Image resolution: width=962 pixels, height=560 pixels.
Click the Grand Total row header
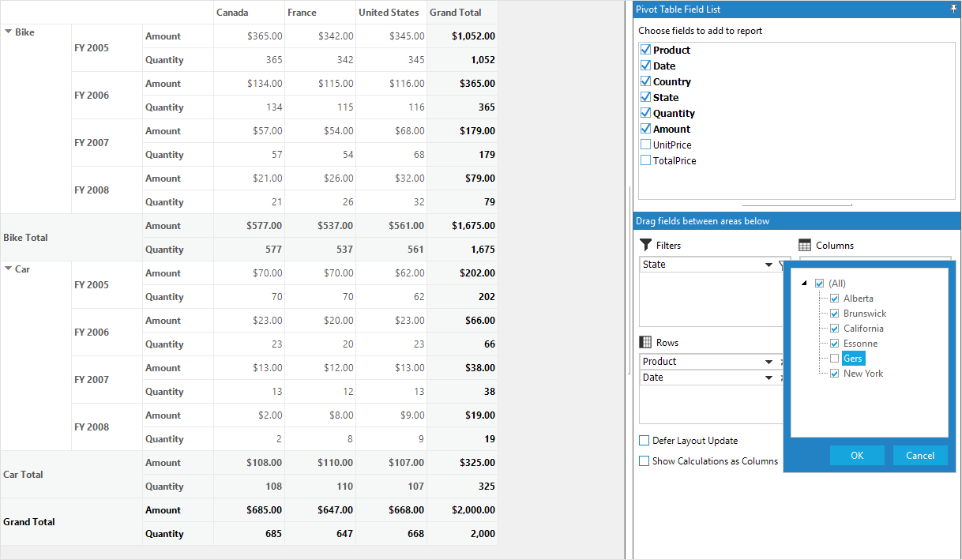(71, 521)
